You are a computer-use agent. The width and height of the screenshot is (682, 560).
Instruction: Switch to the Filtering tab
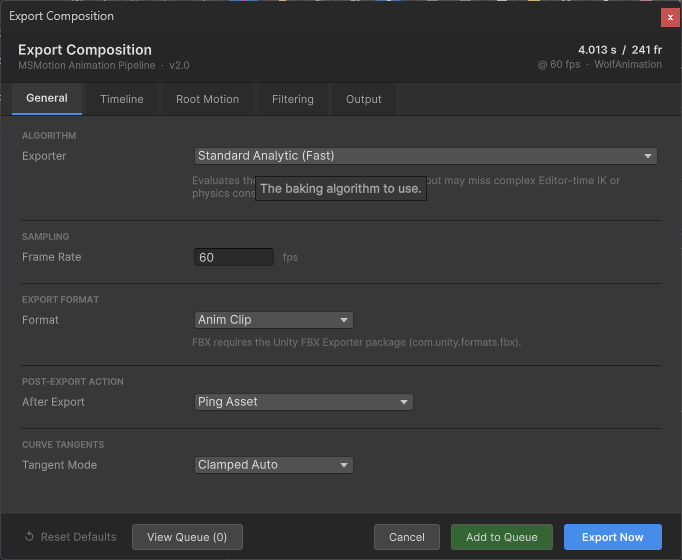coord(293,100)
